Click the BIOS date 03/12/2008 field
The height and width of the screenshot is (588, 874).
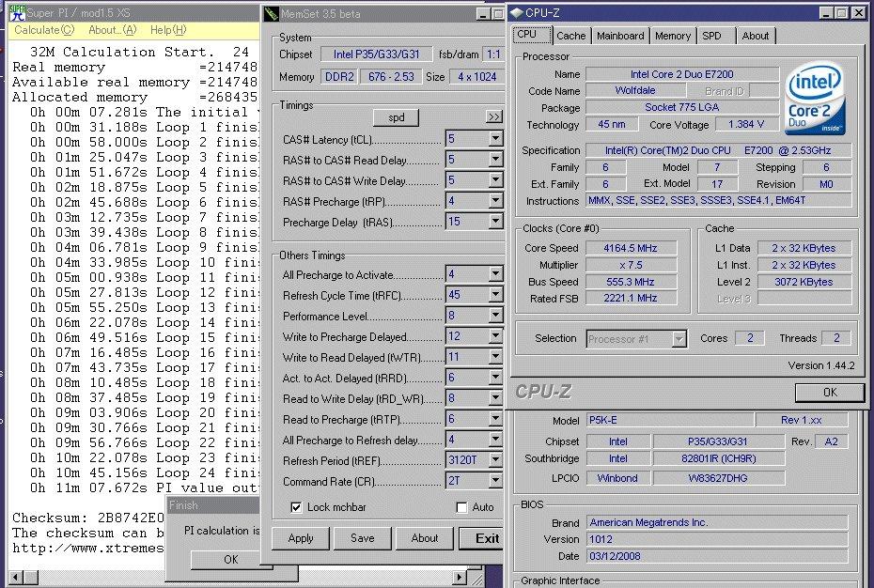pyautogui.click(x=716, y=556)
